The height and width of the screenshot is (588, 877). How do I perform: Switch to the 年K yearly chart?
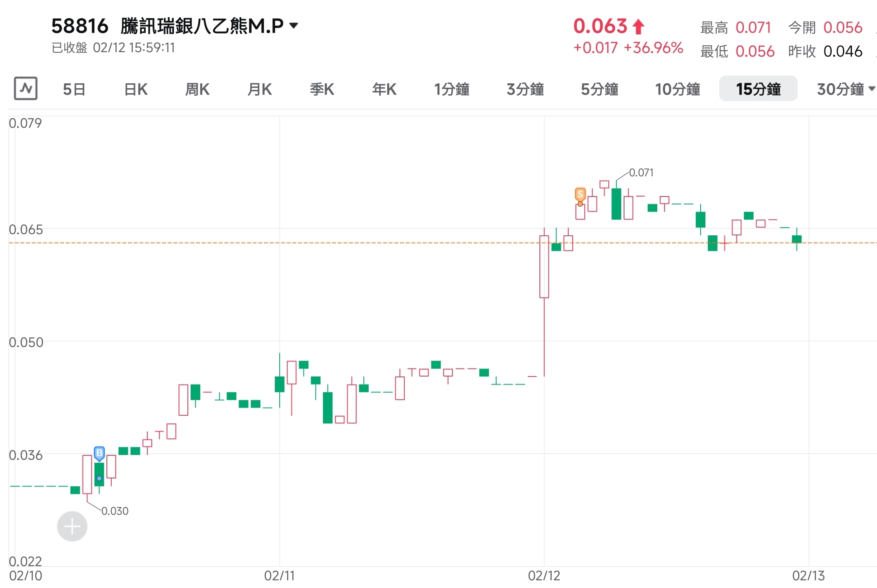pyautogui.click(x=384, y=89)
